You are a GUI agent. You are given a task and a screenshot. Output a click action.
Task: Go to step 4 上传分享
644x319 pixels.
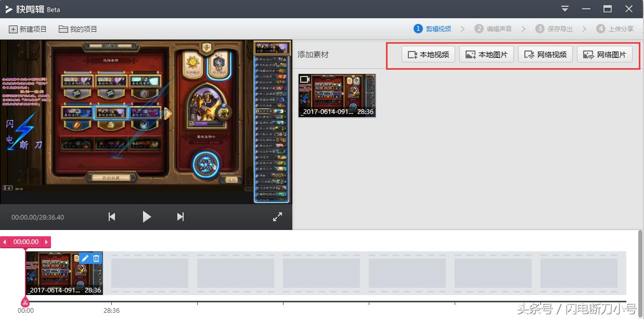pos(615,29)
